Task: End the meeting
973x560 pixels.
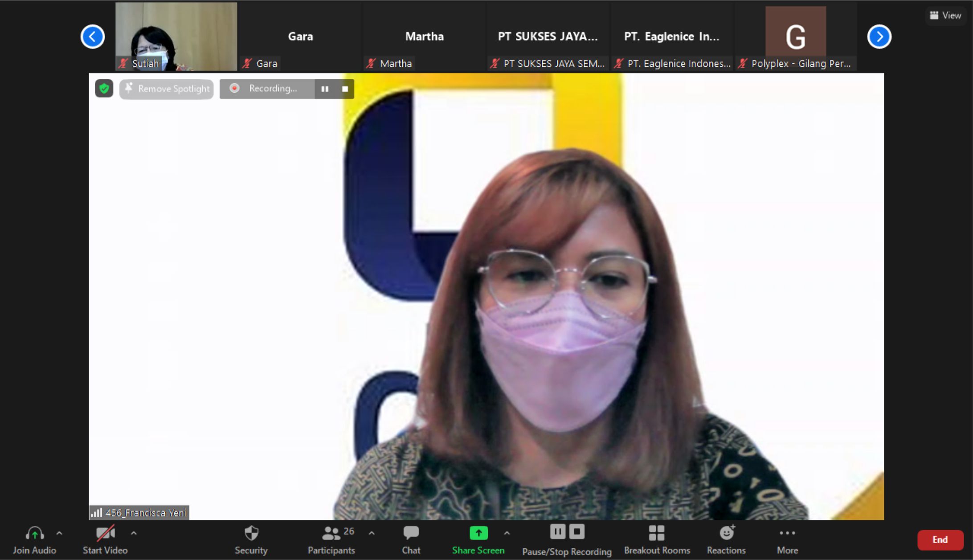Action: pyautogui.click(x=940, y=540)
